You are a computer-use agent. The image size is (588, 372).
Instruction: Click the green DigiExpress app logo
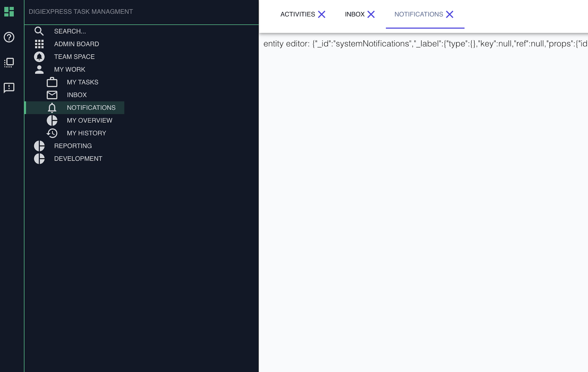coord(9,12)
